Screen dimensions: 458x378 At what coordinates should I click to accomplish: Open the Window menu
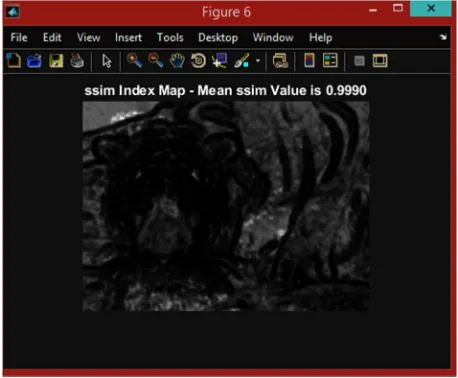click(x=273, y=37)
